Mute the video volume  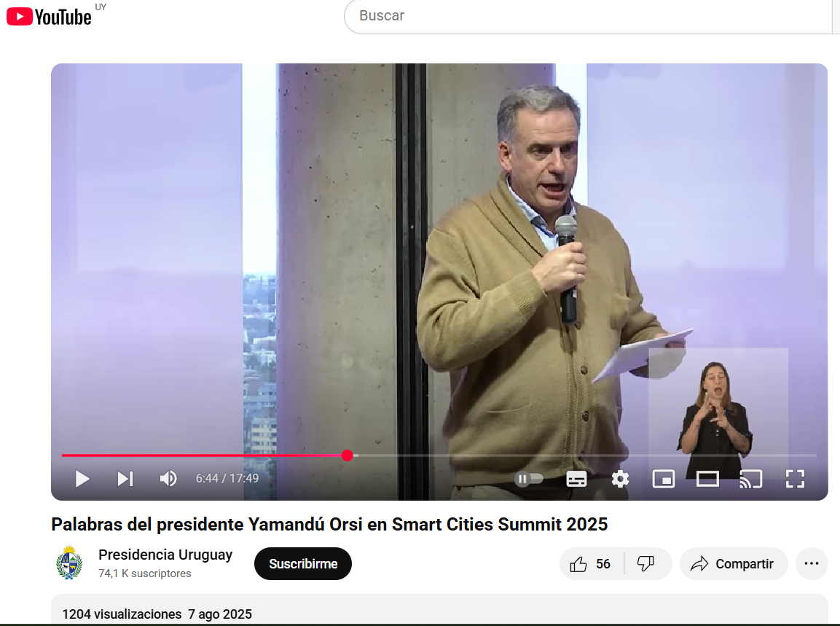[x=168, y=479]
